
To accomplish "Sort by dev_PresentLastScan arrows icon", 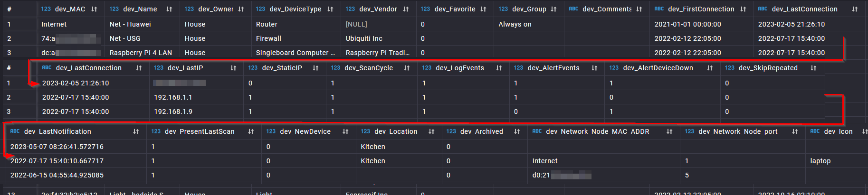I will tap(251, 131).
